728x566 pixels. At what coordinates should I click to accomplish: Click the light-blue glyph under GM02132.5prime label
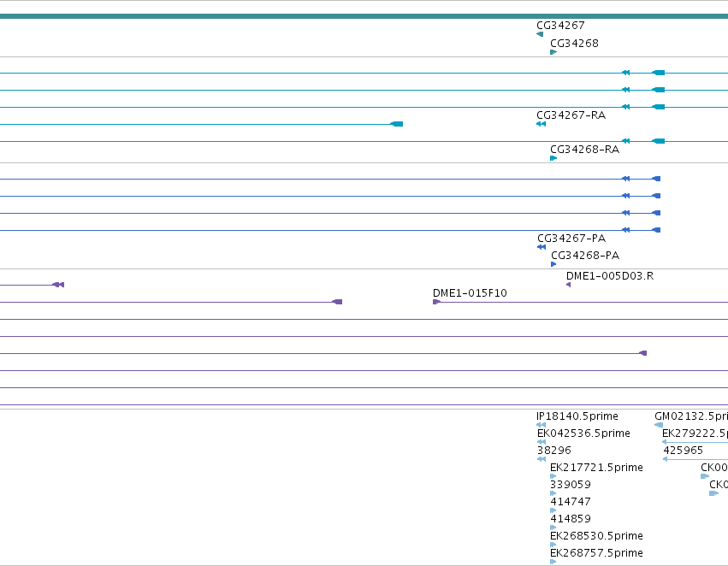pyautogui.click(x=659, y=424)
